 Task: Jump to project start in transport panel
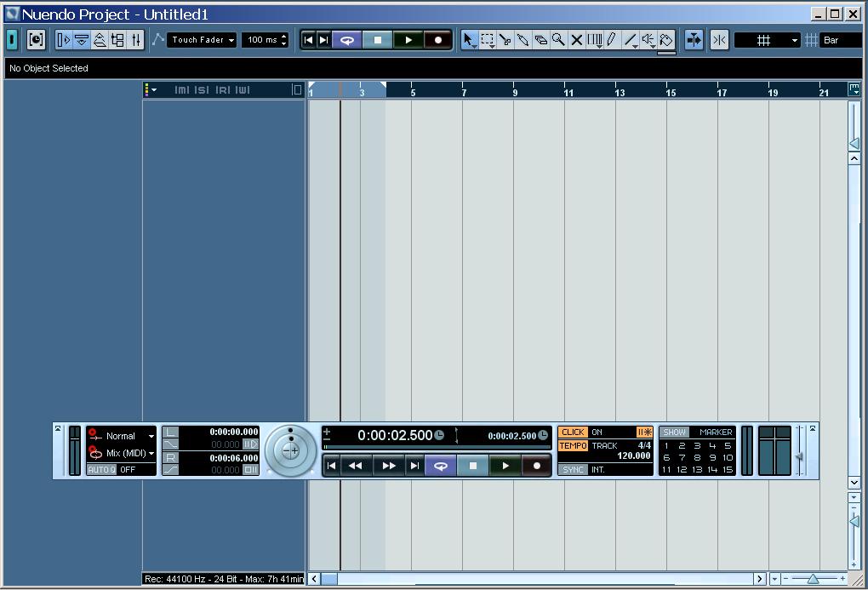tap(331, 466)
